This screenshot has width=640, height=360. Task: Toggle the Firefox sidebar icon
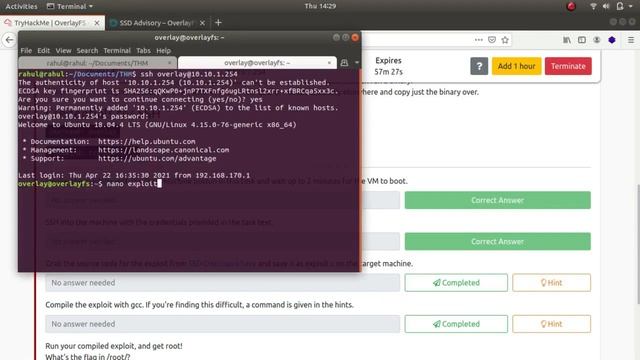click(582, 40)
